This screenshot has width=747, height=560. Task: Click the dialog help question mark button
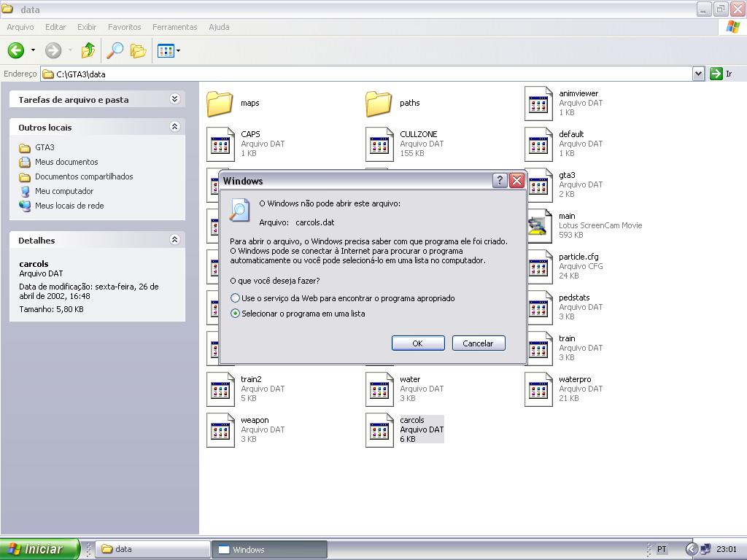point(499,181)
